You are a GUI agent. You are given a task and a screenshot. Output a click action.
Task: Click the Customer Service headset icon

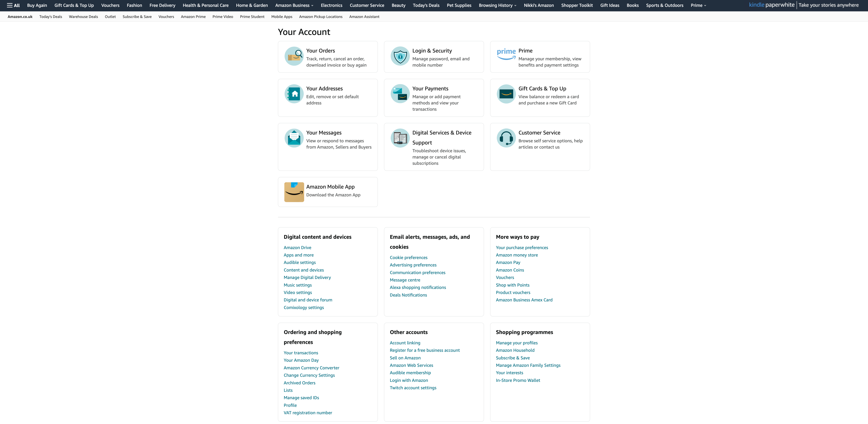506,138
